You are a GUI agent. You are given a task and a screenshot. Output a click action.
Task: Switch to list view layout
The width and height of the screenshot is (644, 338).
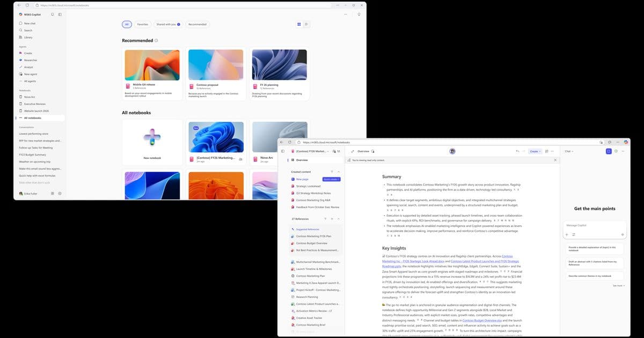[x=306, y=24]
